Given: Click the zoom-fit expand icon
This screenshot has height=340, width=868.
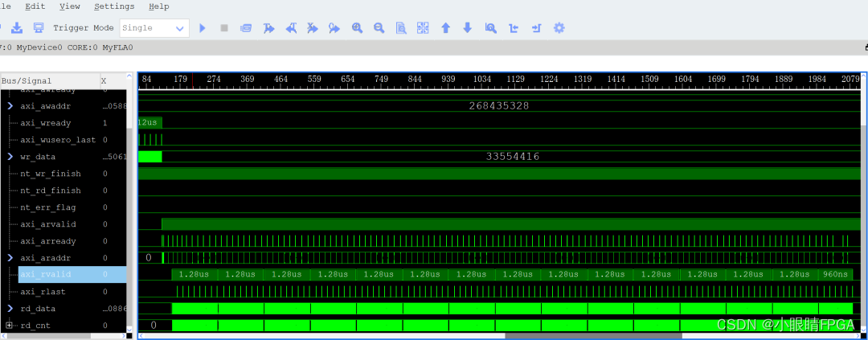Looking at the screenshot, I should [x=423, y=27].
